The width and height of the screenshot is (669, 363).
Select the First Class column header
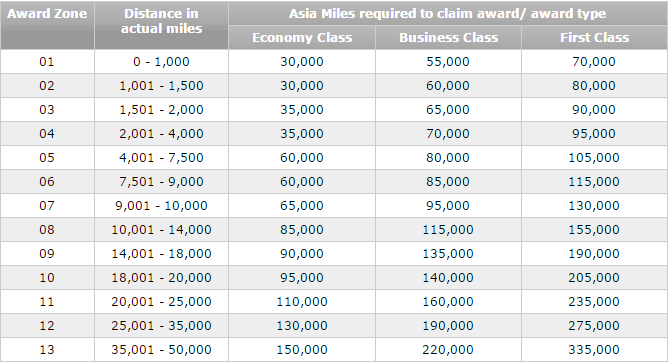594,38
